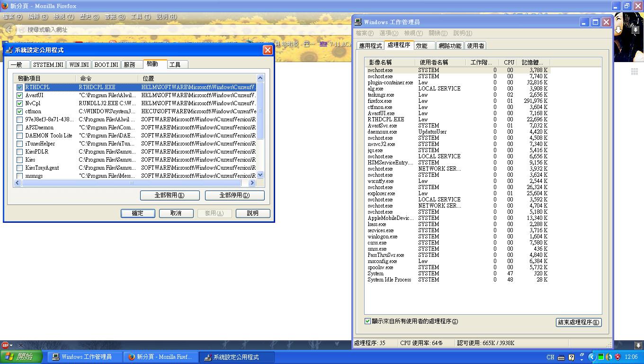The height and width of the screenshot is (364, 644).
Task: Click the new-tab grid icon in Firefox
Action: 635,72
